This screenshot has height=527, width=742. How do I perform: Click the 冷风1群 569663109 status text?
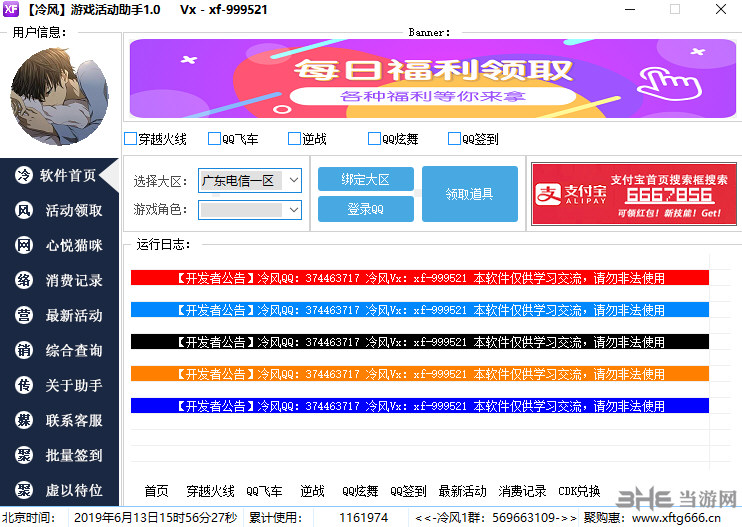point(496,518)
